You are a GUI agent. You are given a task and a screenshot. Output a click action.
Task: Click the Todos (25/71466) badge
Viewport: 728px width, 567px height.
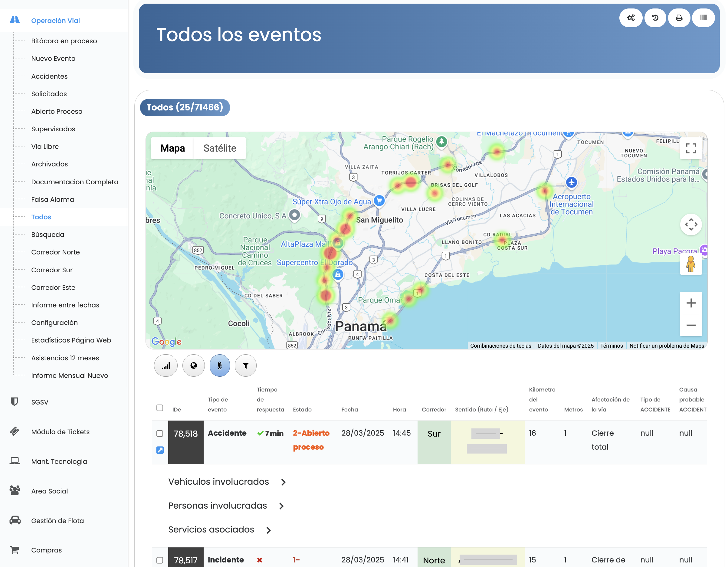[185, 107]
